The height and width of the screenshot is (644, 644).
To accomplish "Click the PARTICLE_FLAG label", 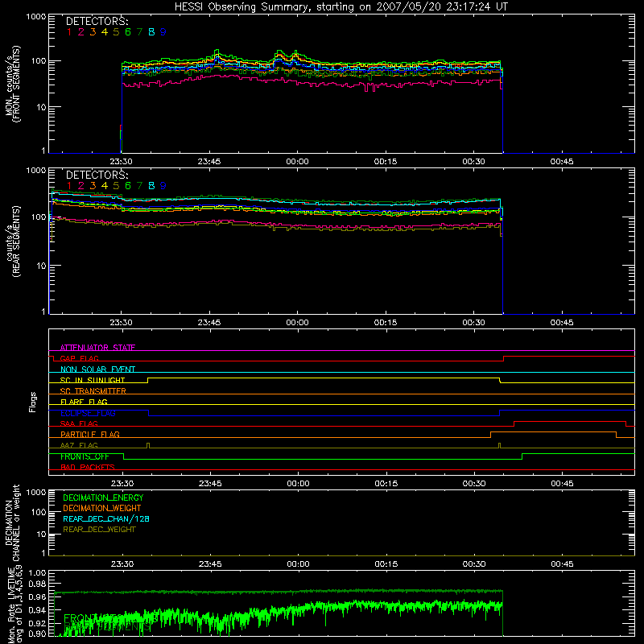I will click(90, 435).
